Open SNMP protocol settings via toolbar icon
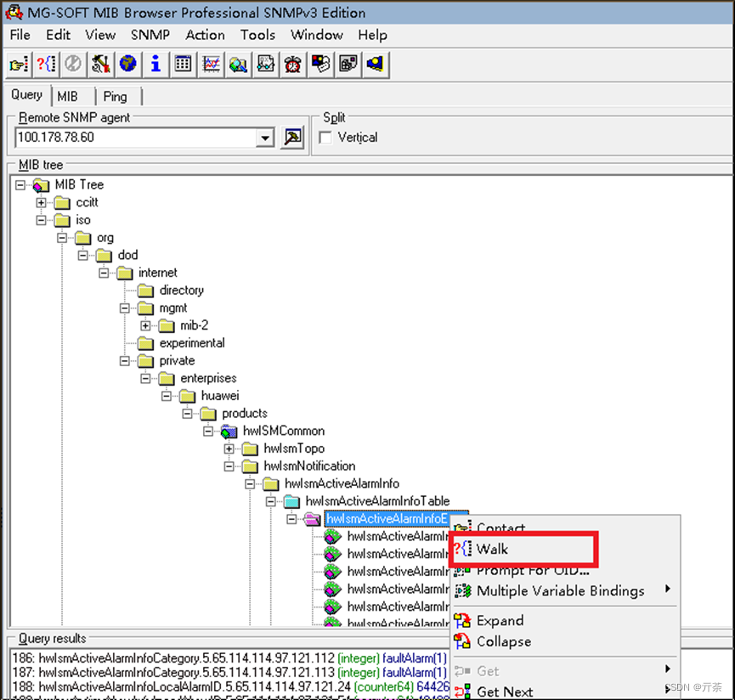735x700 pixels. click(101, 64)
